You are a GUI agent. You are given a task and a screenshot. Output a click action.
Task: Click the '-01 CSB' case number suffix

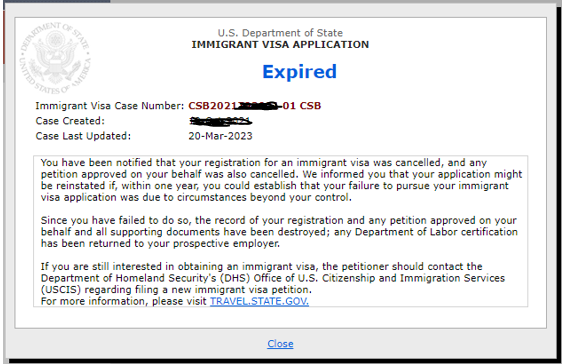pyautogui.click(x=299, y=106)
